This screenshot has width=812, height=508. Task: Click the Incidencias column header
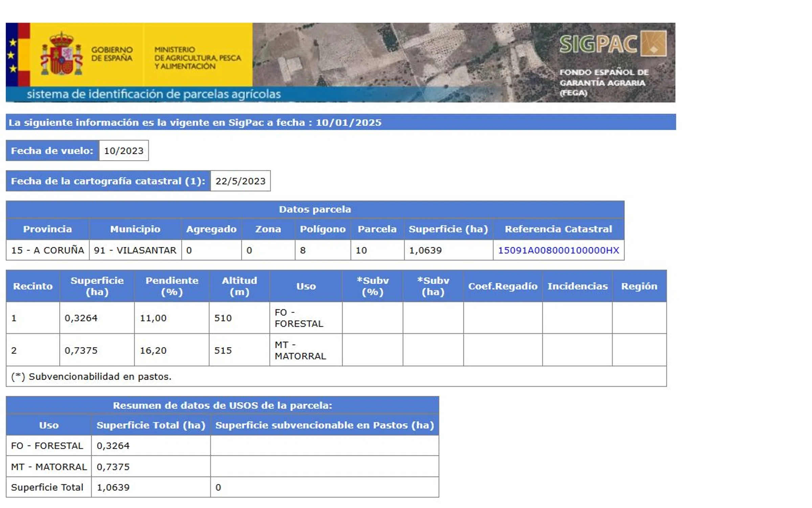tap(577, 286)
